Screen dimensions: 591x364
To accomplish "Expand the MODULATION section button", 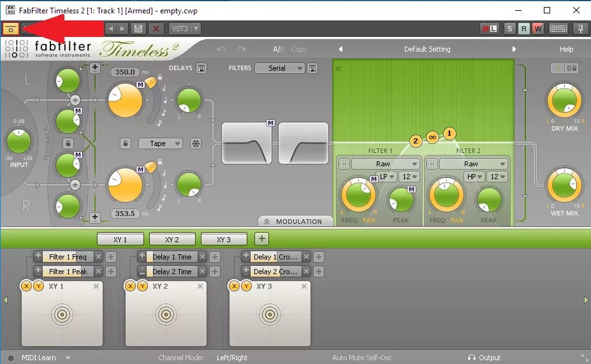I will (x=296, y=221).
